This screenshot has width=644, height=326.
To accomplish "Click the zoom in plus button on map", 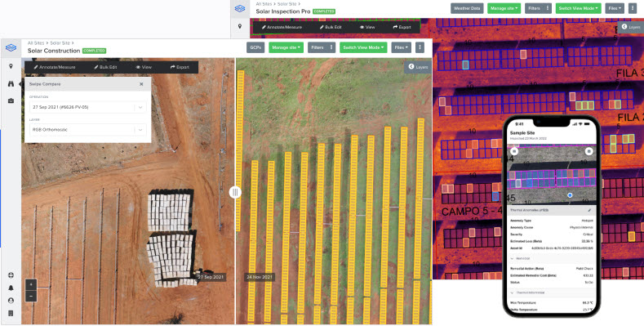I will (x=31, y=284).
